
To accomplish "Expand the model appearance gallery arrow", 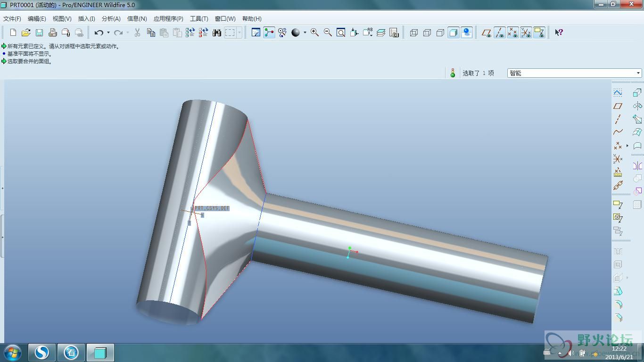I will [305, 33].
